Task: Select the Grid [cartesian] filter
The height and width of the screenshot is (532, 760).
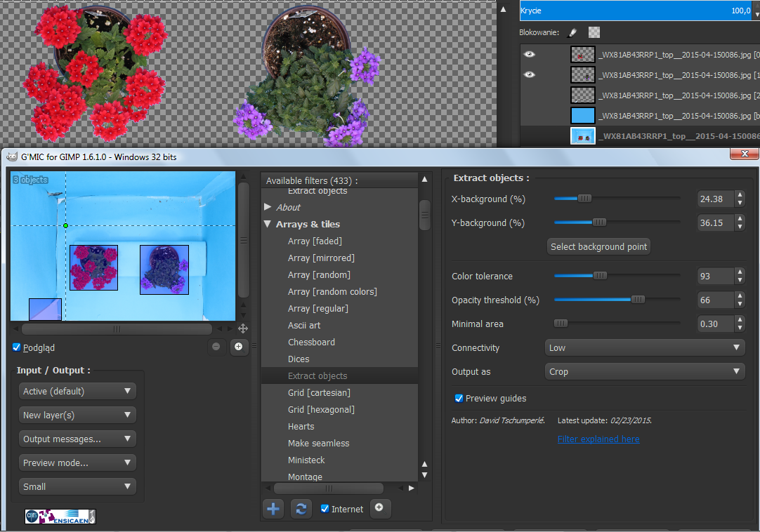Action: coord(319,392)
